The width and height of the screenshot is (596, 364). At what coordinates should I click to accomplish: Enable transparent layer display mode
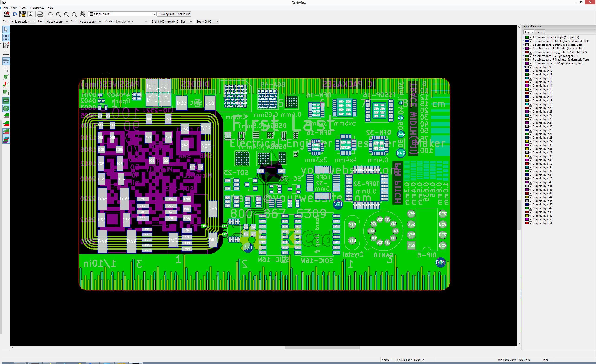coord(6,132)
